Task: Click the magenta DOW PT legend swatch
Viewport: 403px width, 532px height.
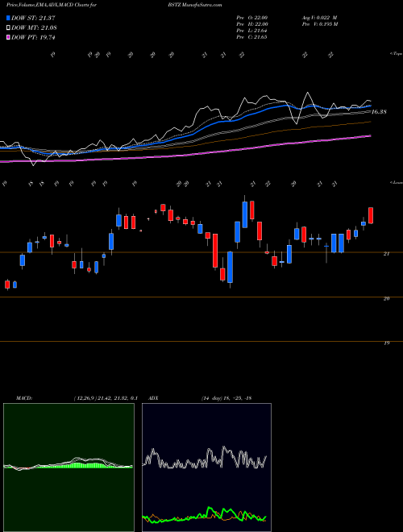Action: coord(8,37)
